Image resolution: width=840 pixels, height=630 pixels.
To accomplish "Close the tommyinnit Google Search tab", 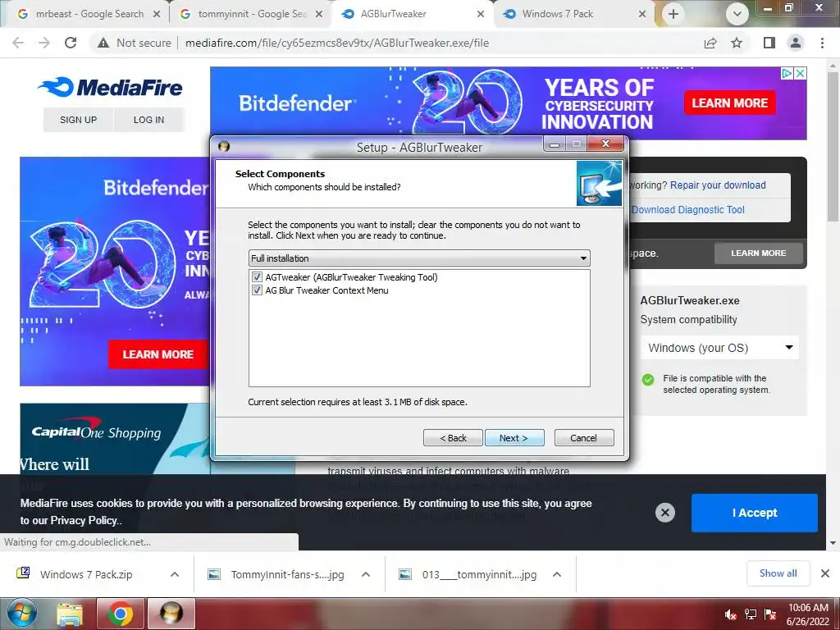I will click(319, 14).
